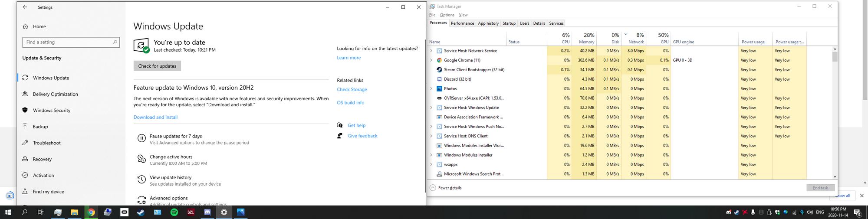Image resolution: width=868 pixels, height=219 pixels.
Task: Switch to the Services tab
Action: (x=556, y=23)
